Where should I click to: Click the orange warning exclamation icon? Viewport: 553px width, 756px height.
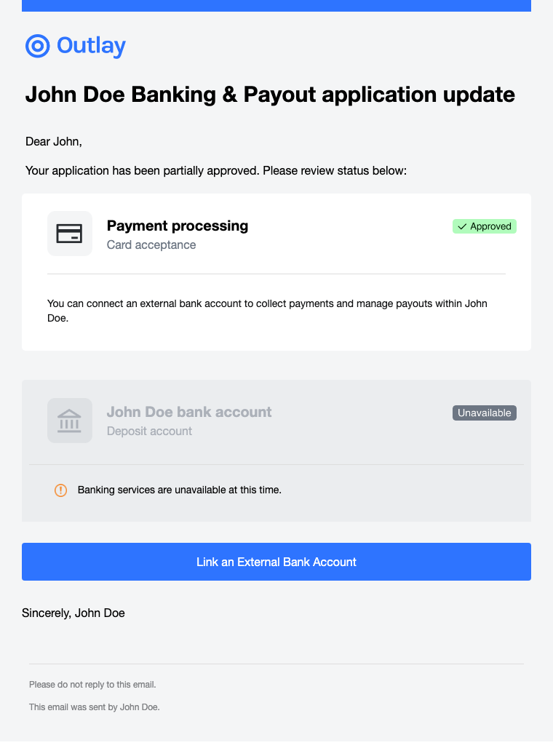click(61, 490)
